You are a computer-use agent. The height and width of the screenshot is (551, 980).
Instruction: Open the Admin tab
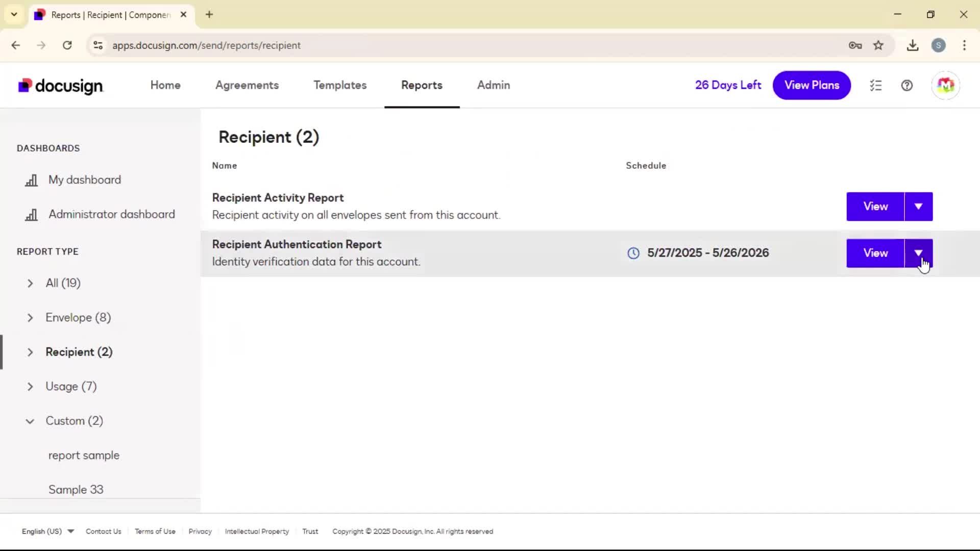coord(494,85)
